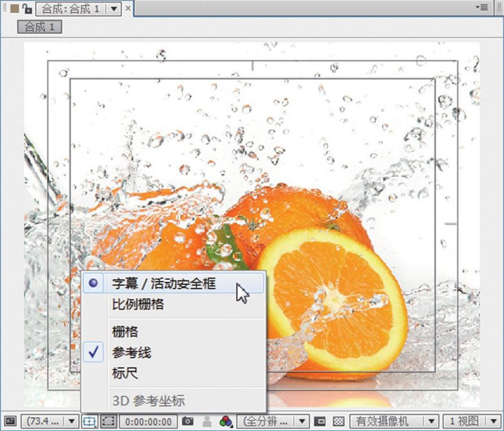This screenshot has width=504, height=431.
Task: Click the orange slice in the composition preview
Action: [x=333, y=299]
